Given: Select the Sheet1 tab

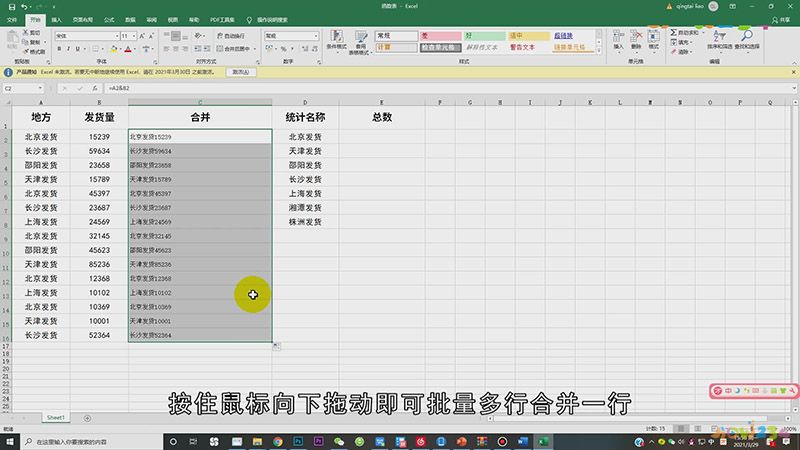Looking at the screenshot, I should [x=56, y=417].
